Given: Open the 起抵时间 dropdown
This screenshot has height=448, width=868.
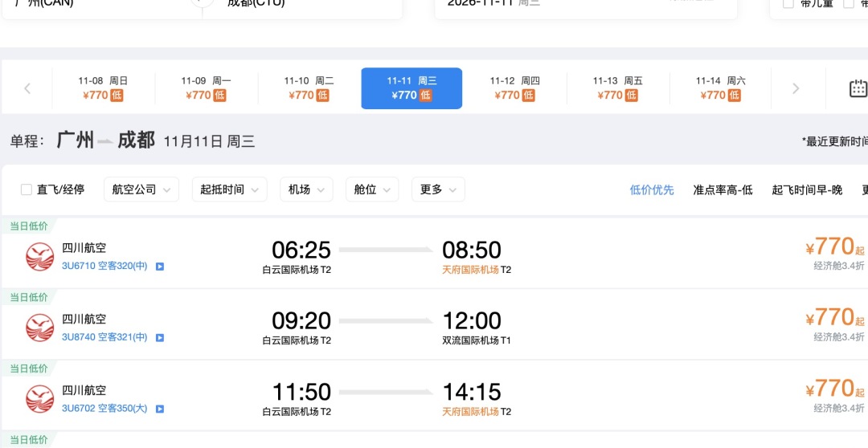Looking at the screenshot, I should pyautogui.click(x=229, y=189).
